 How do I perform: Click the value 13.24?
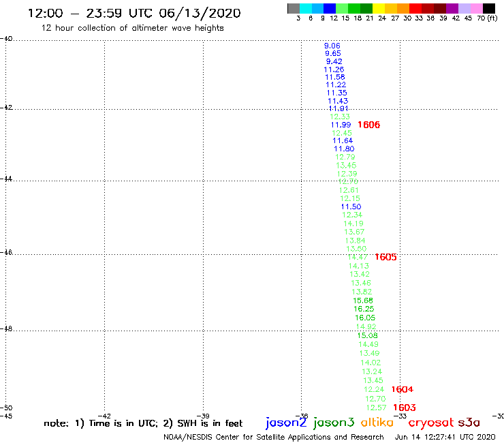(x=372, y=371)
